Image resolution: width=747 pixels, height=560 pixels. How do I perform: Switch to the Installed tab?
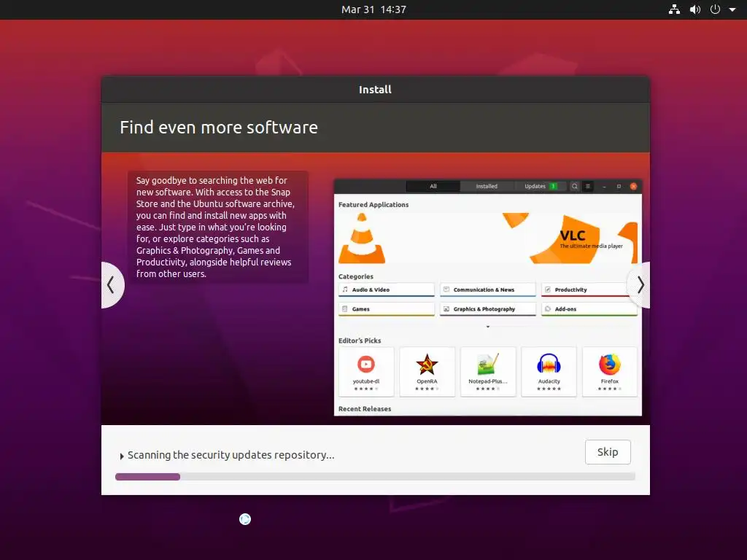tap(487, 186)
